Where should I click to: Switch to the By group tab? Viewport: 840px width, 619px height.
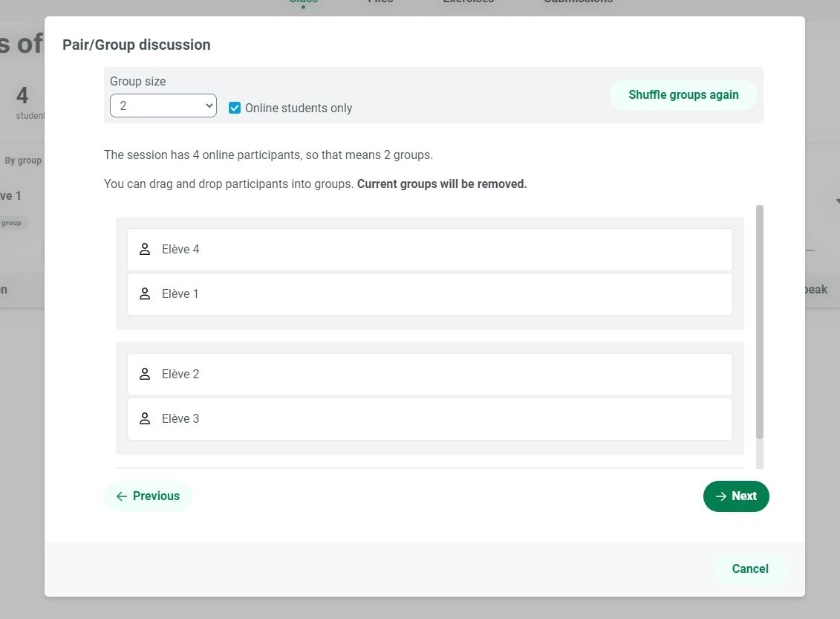[23, 161]
